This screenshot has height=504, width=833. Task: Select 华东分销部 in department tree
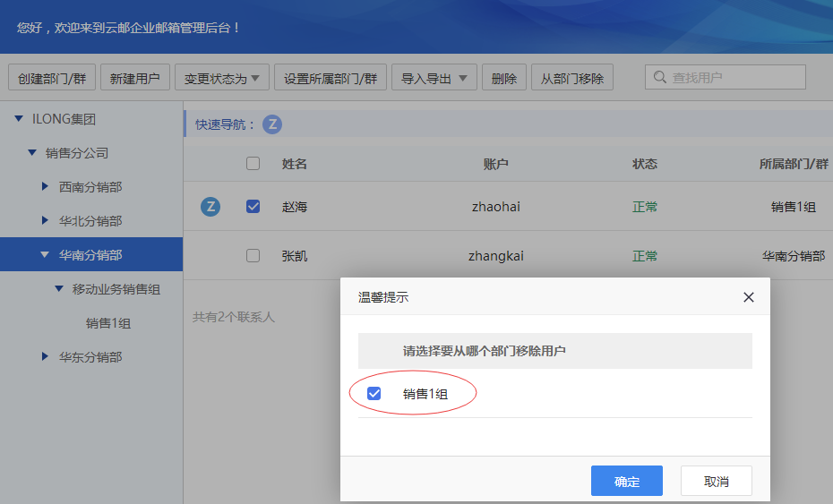(x=90, y=357)
